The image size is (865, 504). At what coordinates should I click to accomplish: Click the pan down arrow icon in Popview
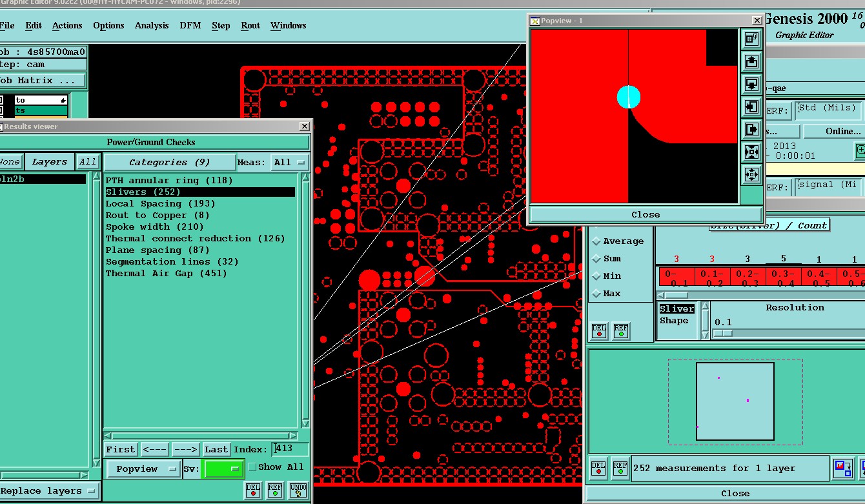click(x=751, y=84)
